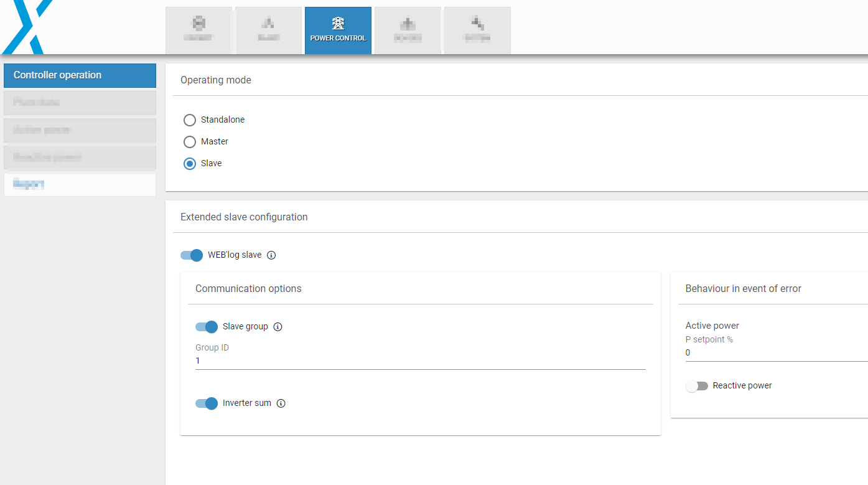Click the power pylon icon in the POWER CONTROL tab
This screenshot has width=868, height=485.
[338, 24]
